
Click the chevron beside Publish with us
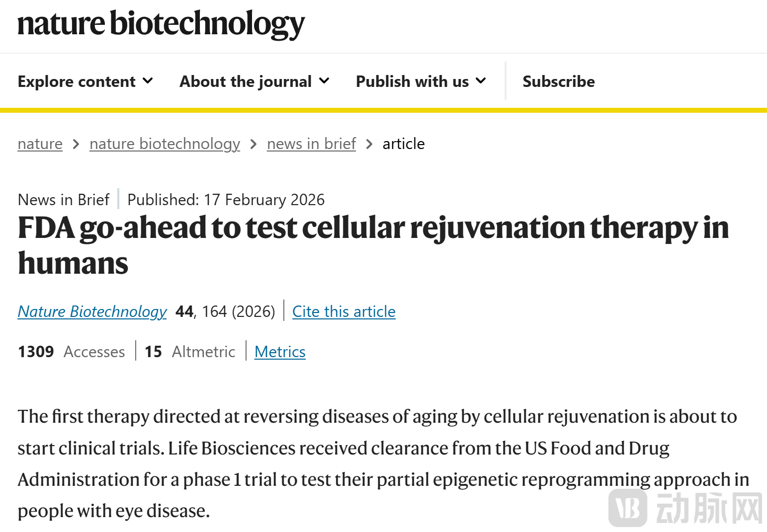coord(481,80)
